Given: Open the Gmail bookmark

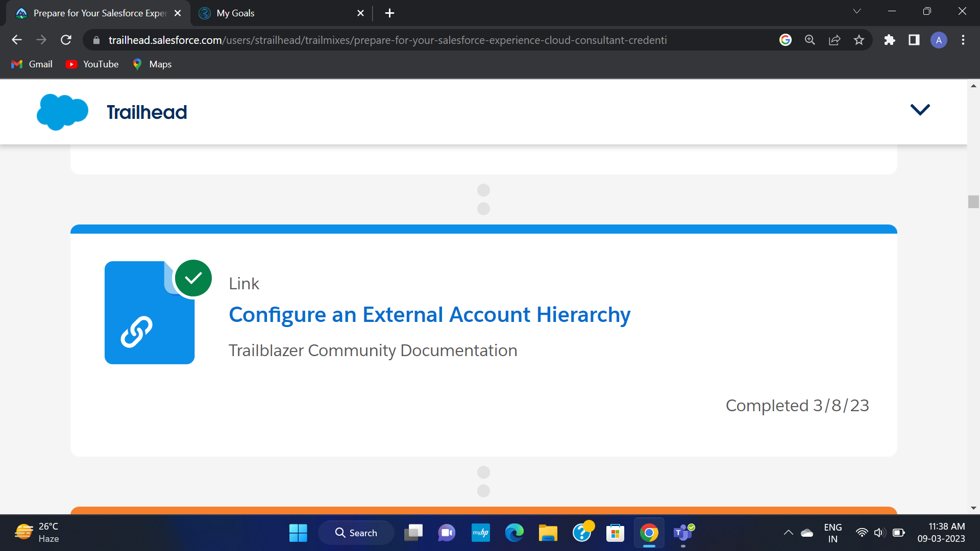Looking at the screenshot, I should tap(32, 64).
